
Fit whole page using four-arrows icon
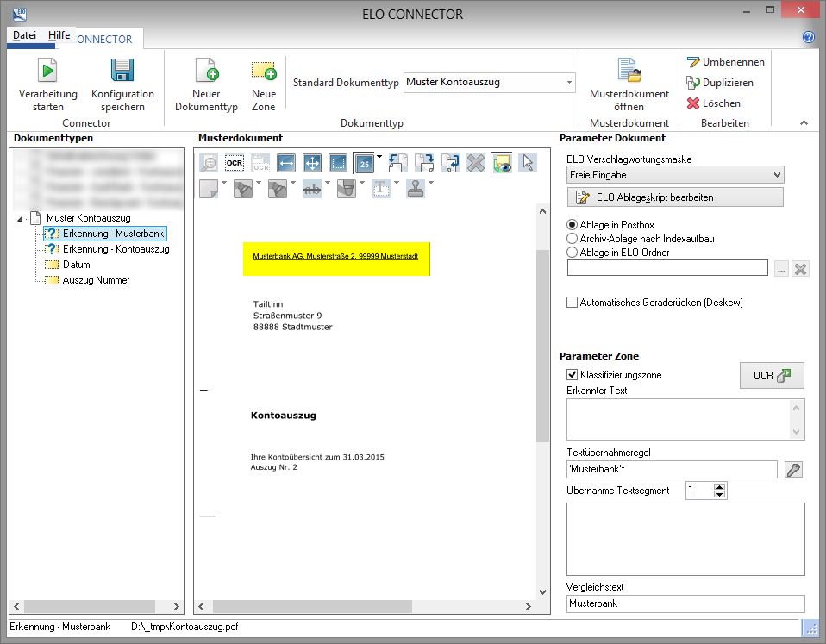[x=312, y=163]
